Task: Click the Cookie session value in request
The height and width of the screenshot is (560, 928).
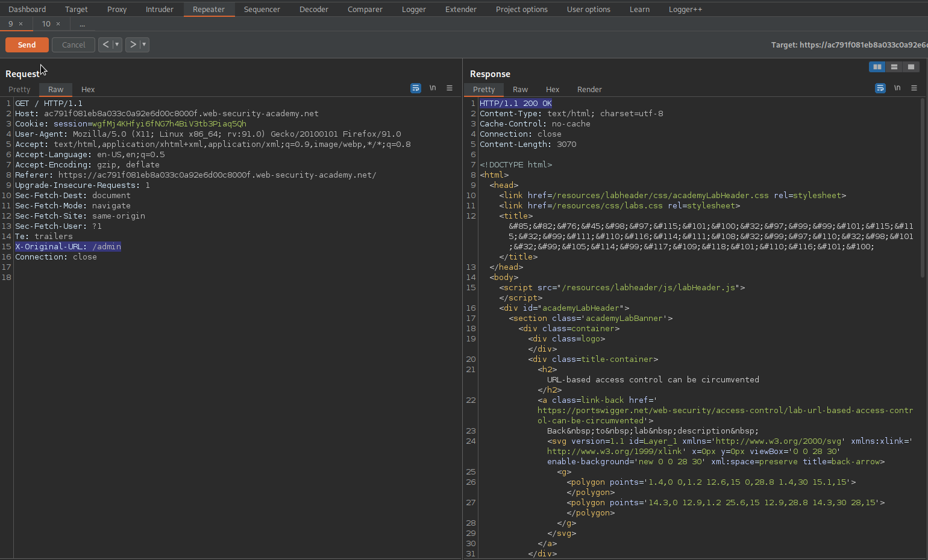Action: [x=169, y=123]
